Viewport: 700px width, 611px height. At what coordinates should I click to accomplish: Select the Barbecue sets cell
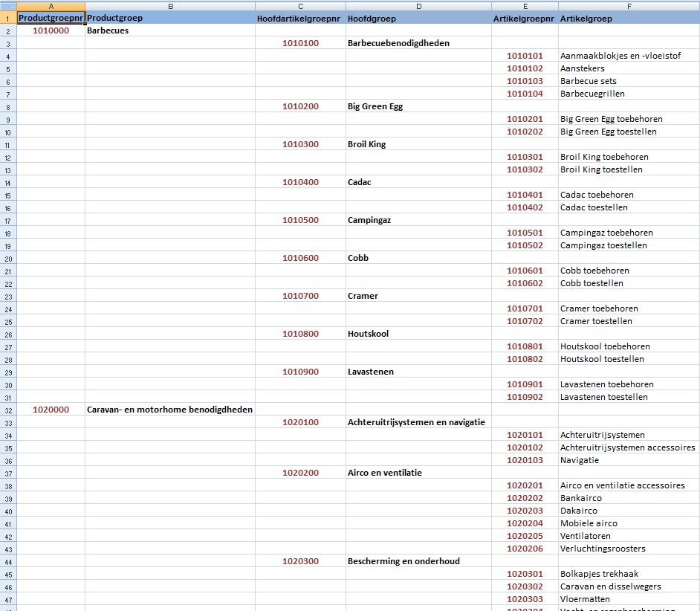[x=629, y=81]
